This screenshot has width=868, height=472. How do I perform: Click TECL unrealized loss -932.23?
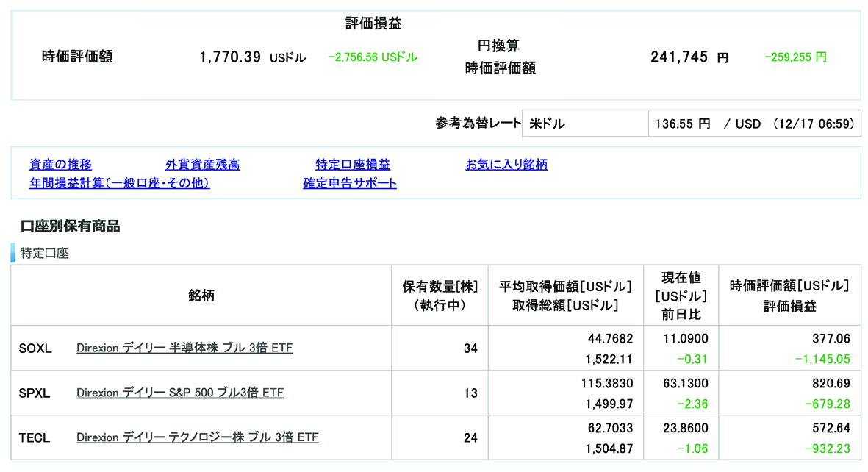click(x=828, y=448)
